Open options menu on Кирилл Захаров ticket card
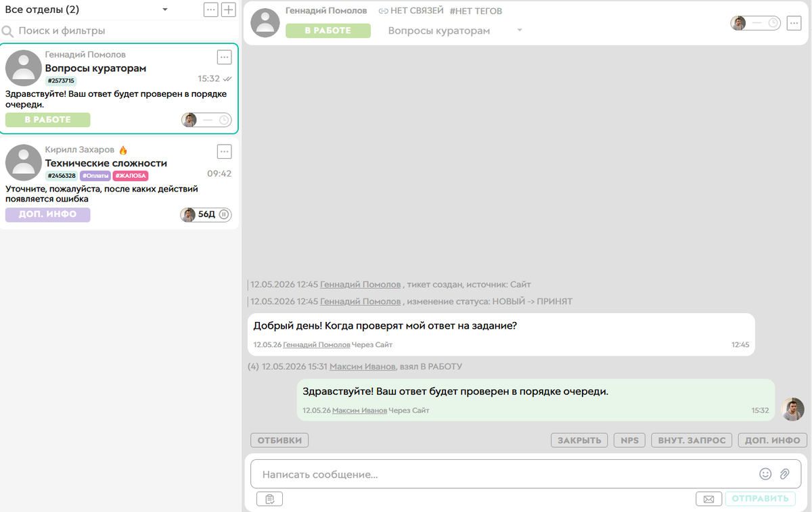This screenshot has width=812, height=512. pos(225,152)
